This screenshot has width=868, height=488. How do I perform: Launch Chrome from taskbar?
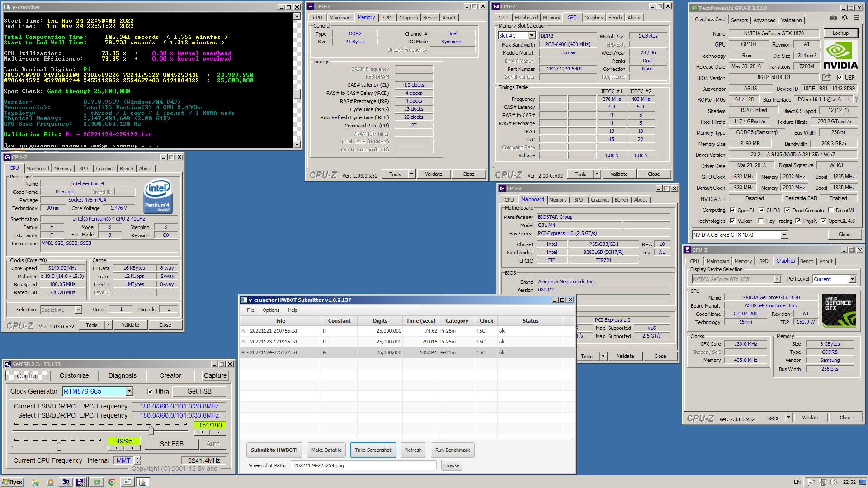pos(112,482)
